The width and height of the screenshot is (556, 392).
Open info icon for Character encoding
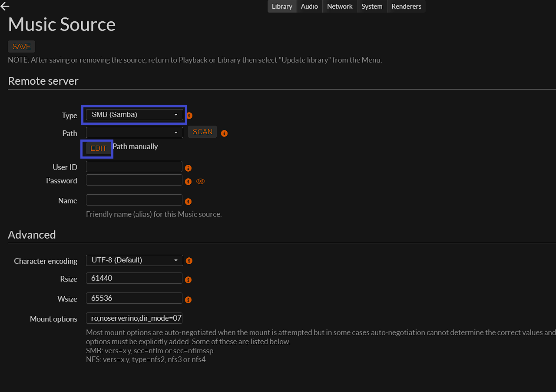click(189, 261)
